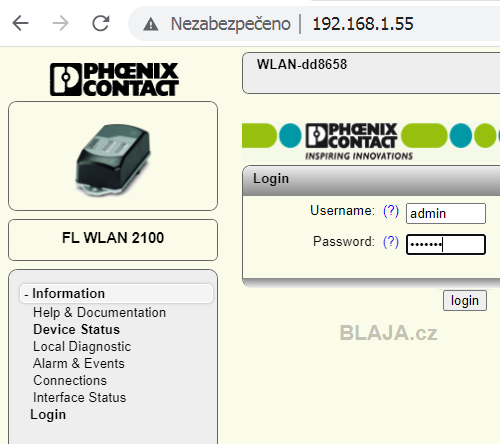Reload the page with the refresh icon
The height and width of the screenshot is (444, 500).
coord(101,23)
